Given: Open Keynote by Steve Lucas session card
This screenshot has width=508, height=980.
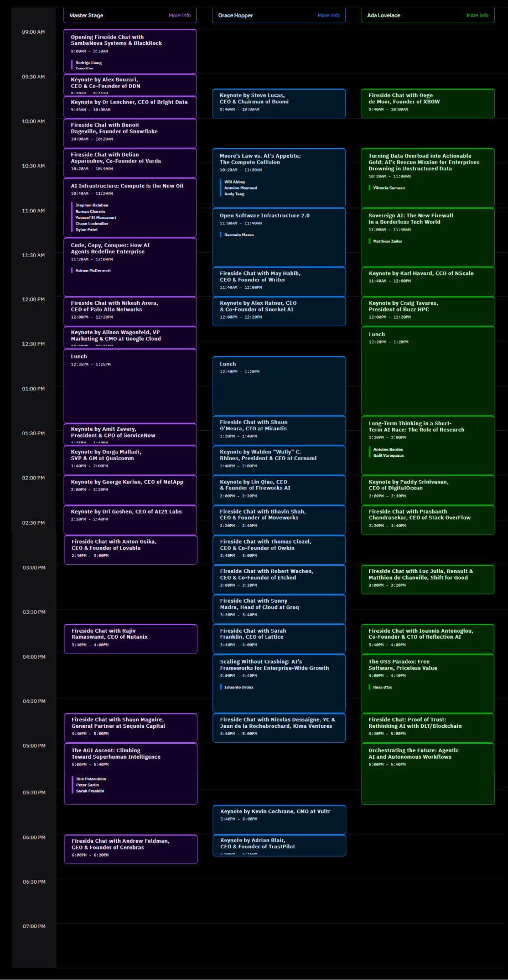Looking at the screenshot, I should (279, 103).
